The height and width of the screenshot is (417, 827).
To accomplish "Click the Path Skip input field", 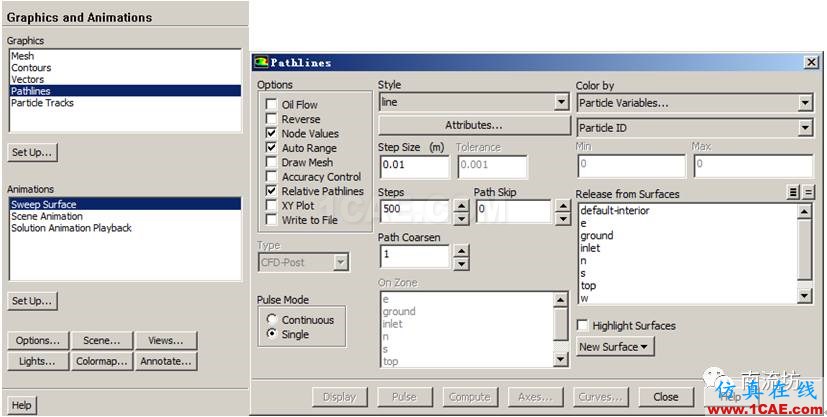I will 514,210.
